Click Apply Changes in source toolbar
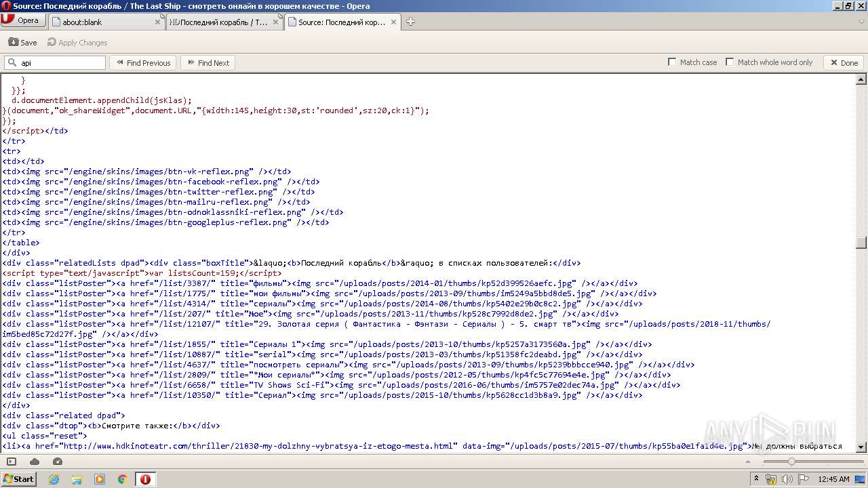 point(77,42)
